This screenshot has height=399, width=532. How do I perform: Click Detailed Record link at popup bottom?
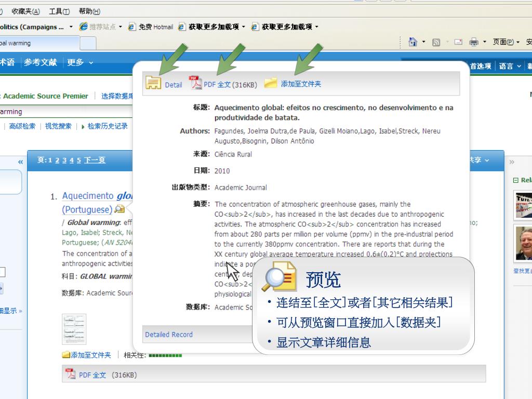(x=169, y=335)
